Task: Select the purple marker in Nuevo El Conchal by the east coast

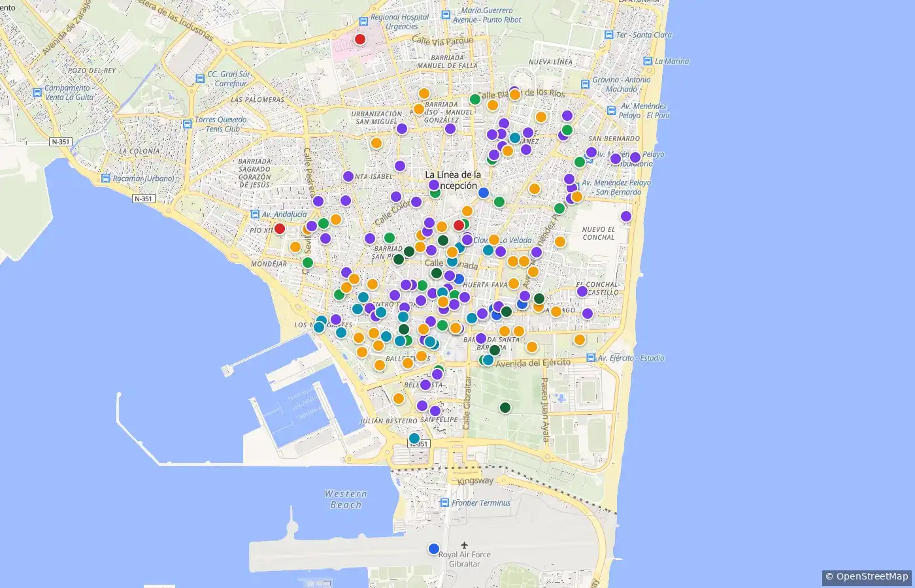Action: click(626, 216)
